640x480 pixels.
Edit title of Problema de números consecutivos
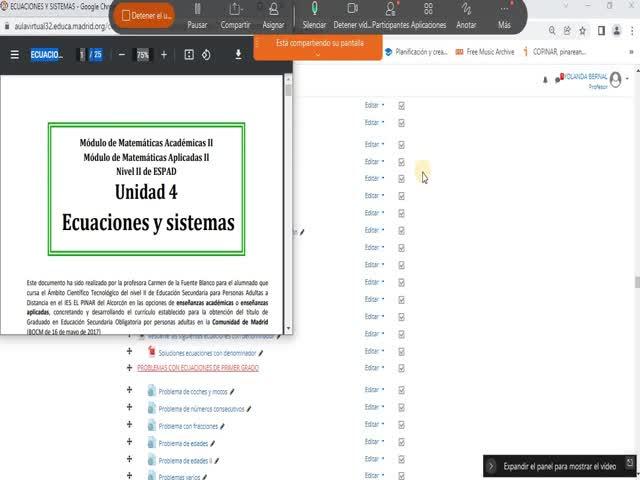pyautogui.click(x=249, y=409)
